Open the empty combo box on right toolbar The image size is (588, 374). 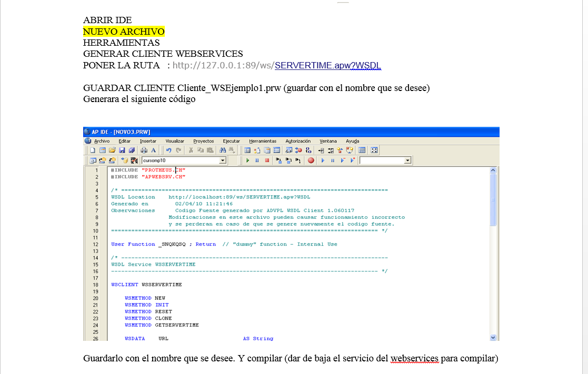(407, 160)
